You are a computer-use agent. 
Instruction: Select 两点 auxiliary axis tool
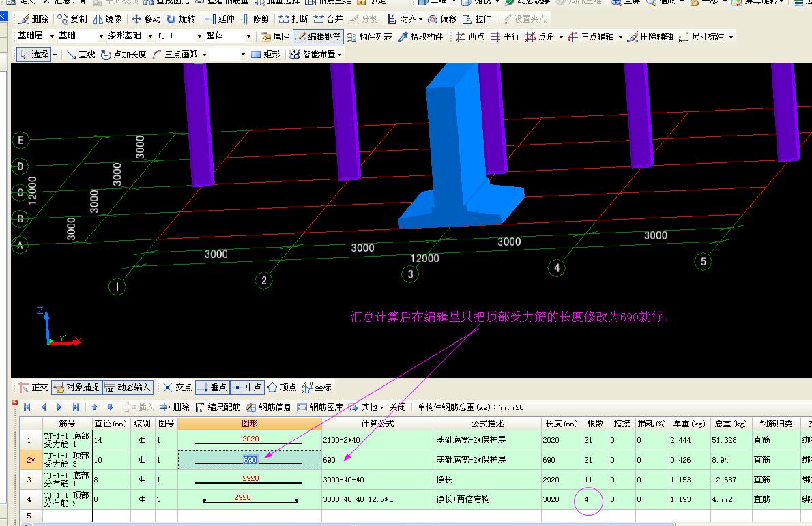470,37
